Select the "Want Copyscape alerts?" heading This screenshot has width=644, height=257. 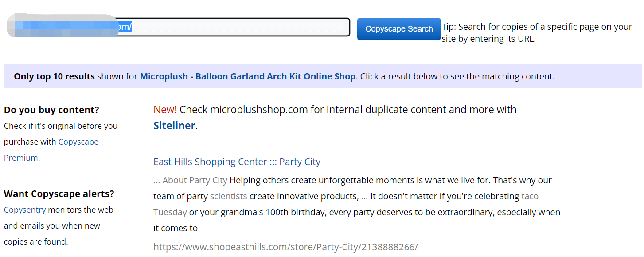tap(59, 194)
